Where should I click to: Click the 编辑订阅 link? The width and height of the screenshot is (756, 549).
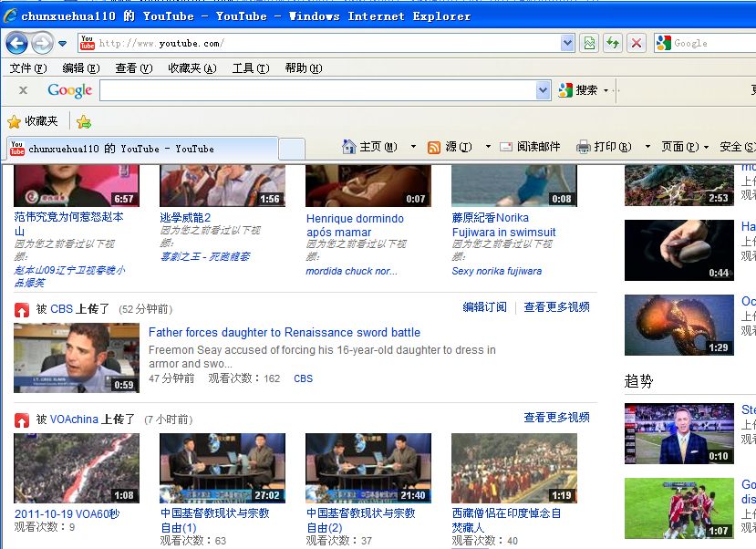tap(484, 307)
